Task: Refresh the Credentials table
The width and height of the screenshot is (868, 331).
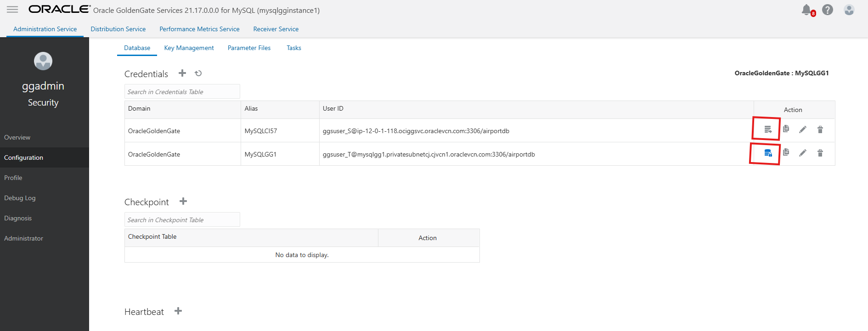Action: [198, 73]
